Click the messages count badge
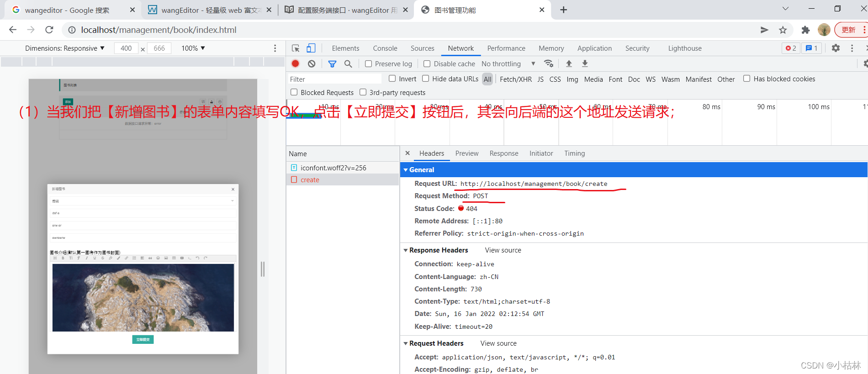Image resolution: width=868 pixels, height=374 pixels. (x=812, y=48)
